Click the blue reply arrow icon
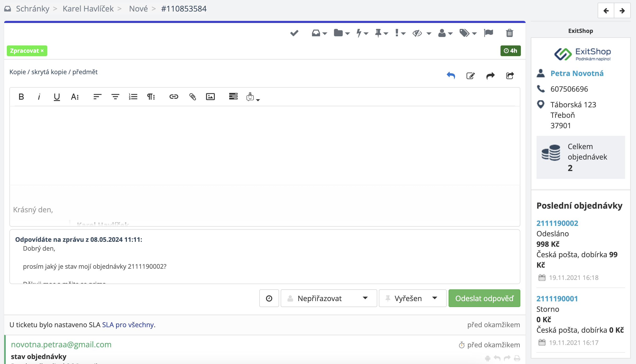636x364 pixels. click(x=451, y=76)
